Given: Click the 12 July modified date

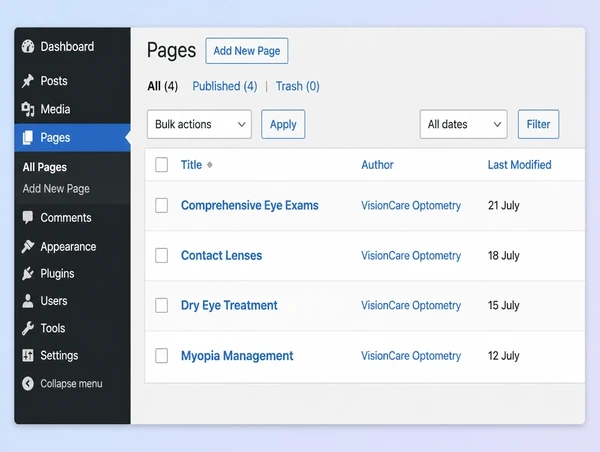Looking at the screenshot, I should coord(504,356).
